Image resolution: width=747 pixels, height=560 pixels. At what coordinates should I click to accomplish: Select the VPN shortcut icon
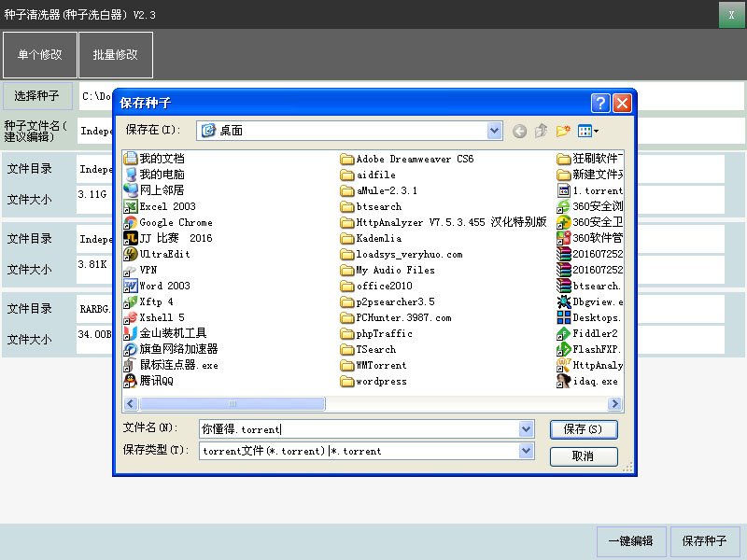(x=131, y=270)
